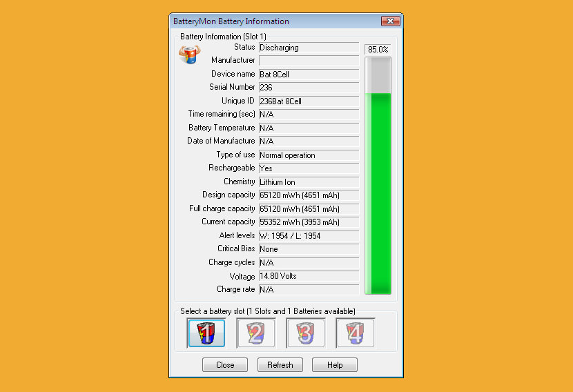The image size is (573, 392).
Task: Click the Device name label text
Action: [x=233, y=74]
